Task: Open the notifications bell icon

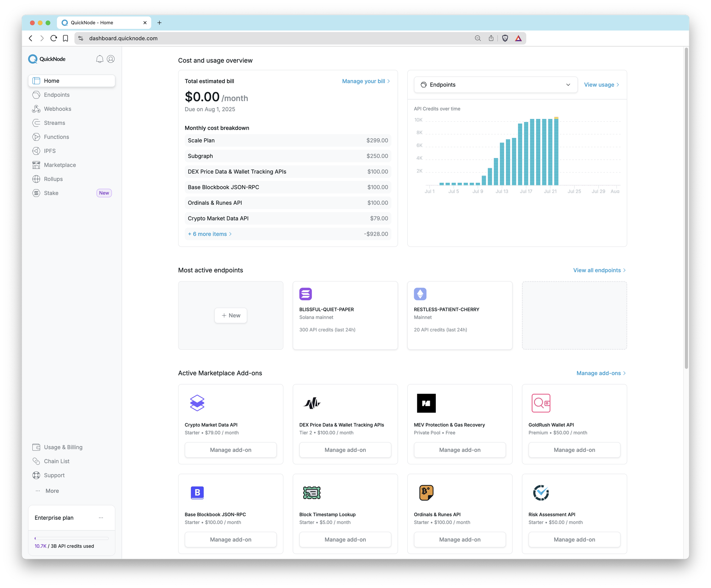Action: pos(100,59)
